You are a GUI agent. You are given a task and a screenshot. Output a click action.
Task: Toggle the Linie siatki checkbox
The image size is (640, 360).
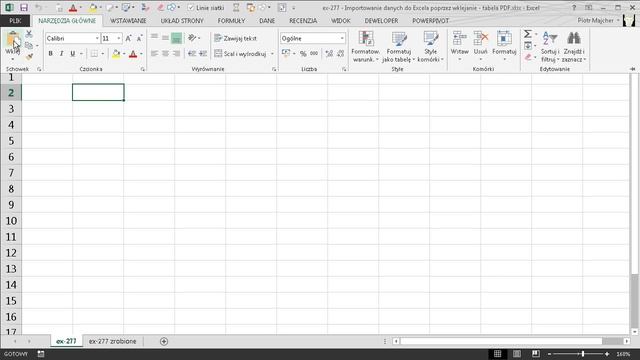click(191, 8)
